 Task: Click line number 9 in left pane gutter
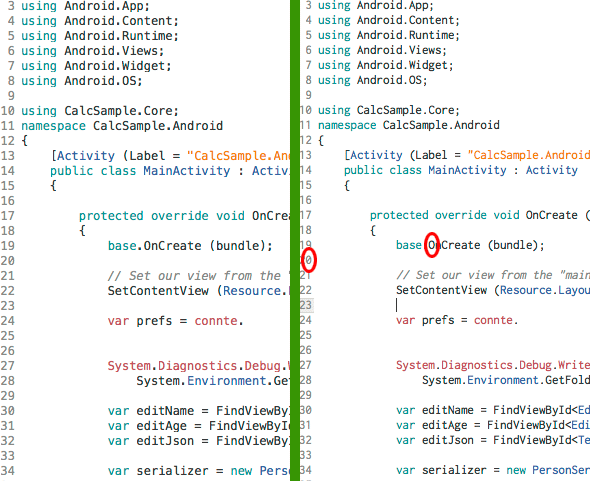(11, 96)
